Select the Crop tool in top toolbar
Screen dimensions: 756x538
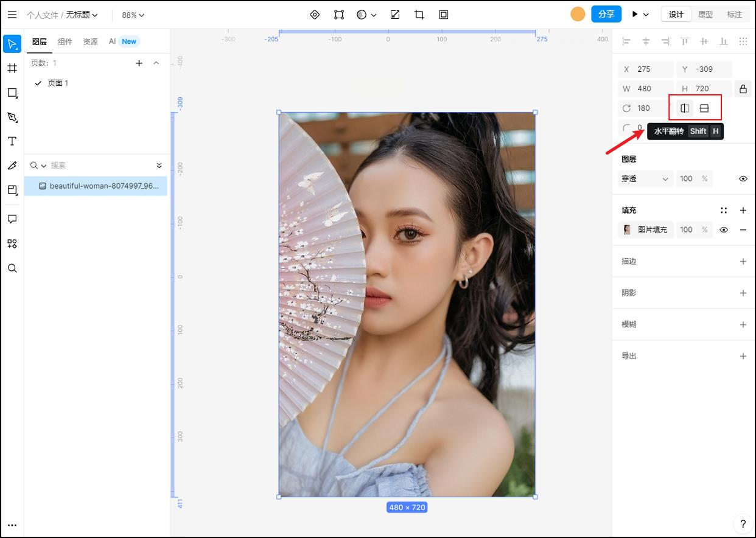pos(419,15)
